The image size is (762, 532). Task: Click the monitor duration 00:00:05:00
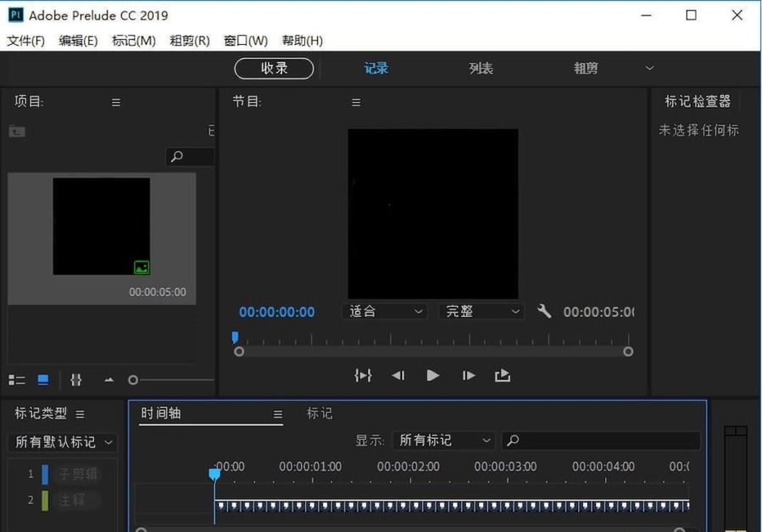tap(598, 312)
